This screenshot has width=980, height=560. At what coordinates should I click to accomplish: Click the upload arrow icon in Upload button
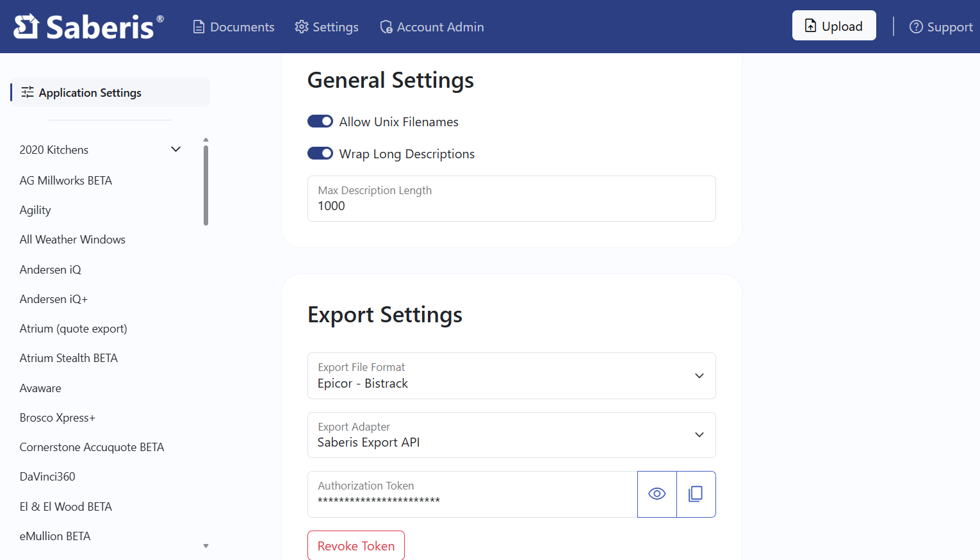tap(811, 25)
